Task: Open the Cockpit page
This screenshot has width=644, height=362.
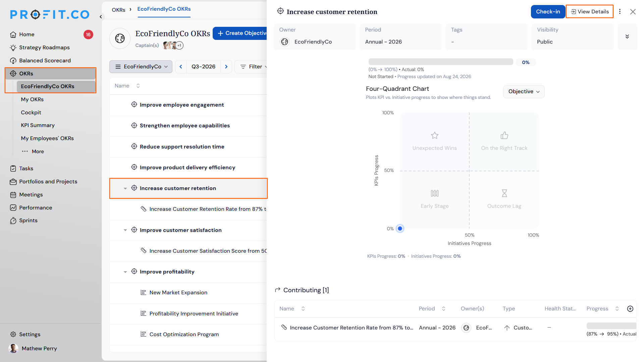Action: coord(31,113)
